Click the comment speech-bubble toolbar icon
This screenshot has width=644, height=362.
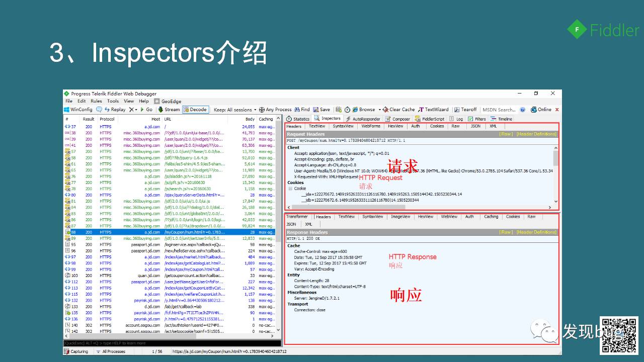click(x=99, y=110)
